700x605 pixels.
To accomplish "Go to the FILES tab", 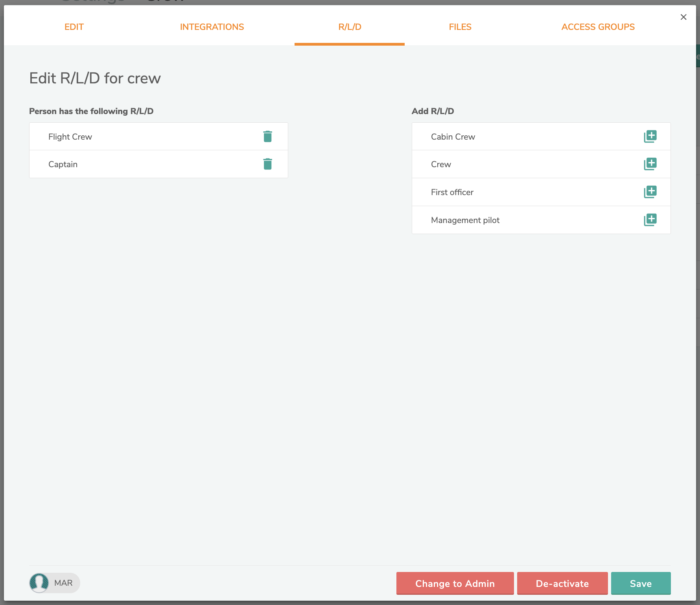I will tap(460, 27).
